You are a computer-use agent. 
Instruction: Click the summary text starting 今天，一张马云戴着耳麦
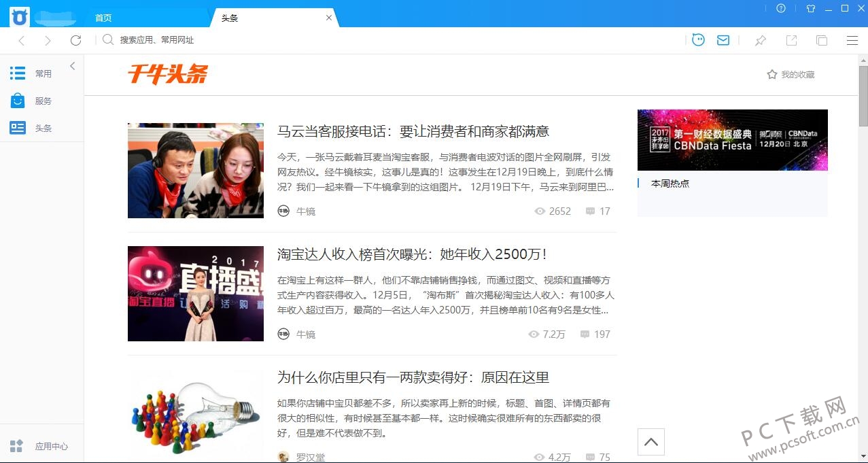pyautogui.click(x=446, y=171)
